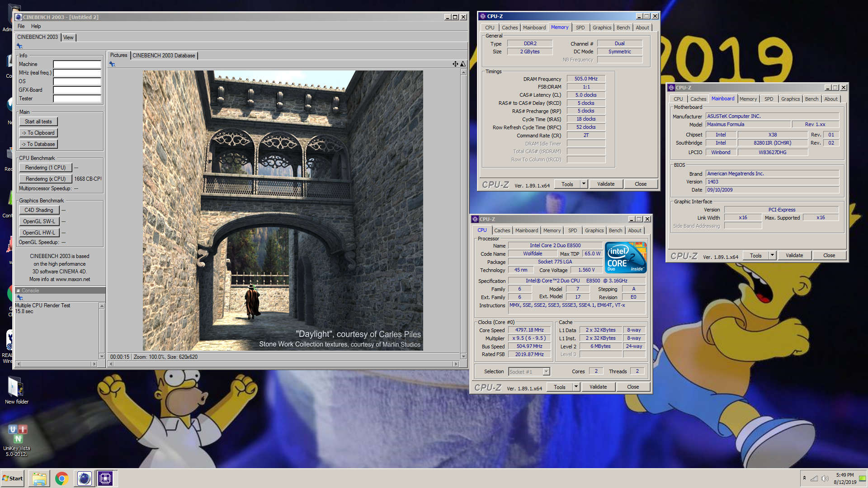Click volume speaker icon in tray
This screenshot has height=488, width=868.
click(x=825, y=479)
